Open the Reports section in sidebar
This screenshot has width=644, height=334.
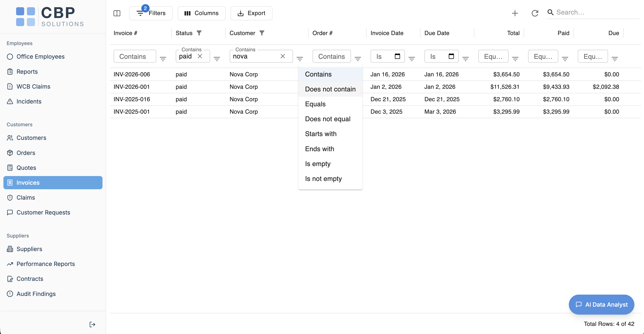pos(27,72)
